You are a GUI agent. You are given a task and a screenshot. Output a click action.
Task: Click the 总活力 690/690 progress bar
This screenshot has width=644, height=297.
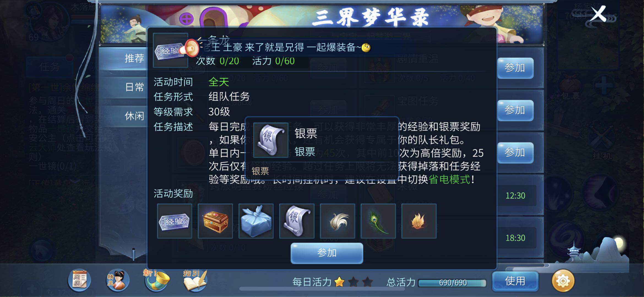pyautogui.click(x=452, y=283)
